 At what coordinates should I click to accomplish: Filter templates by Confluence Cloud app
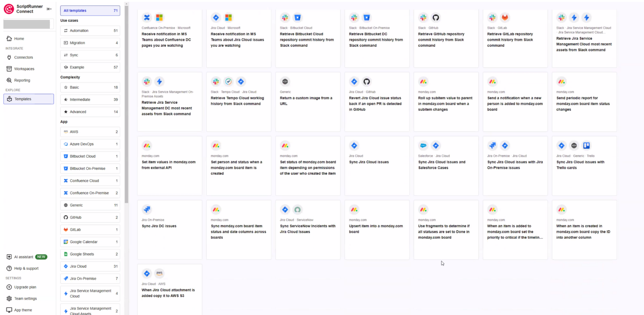(90, 181)
